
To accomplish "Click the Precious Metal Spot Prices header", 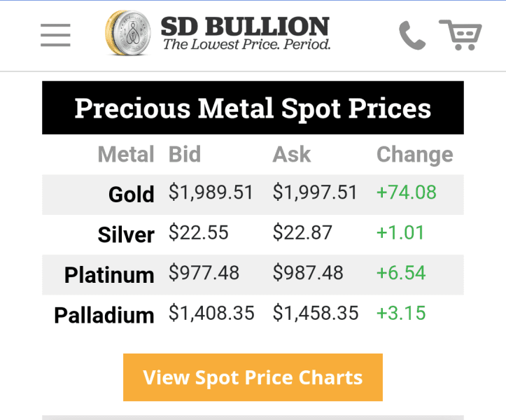I will pos(253,108).
